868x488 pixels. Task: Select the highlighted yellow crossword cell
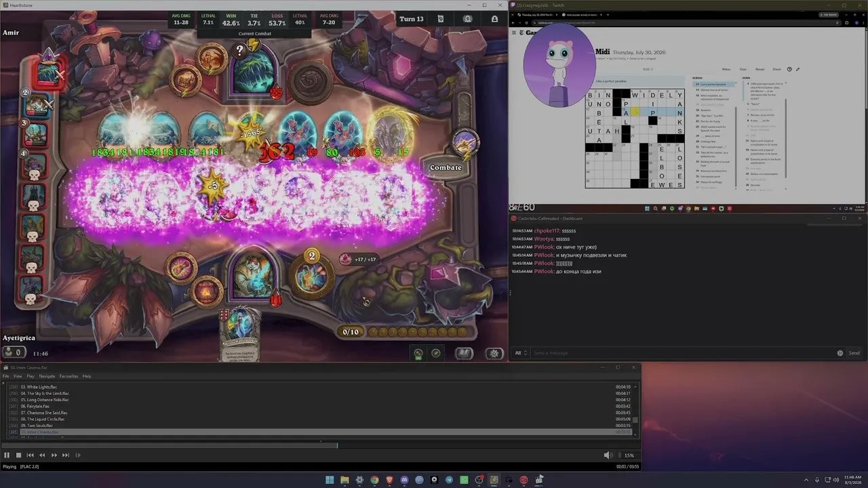[635, 113]
